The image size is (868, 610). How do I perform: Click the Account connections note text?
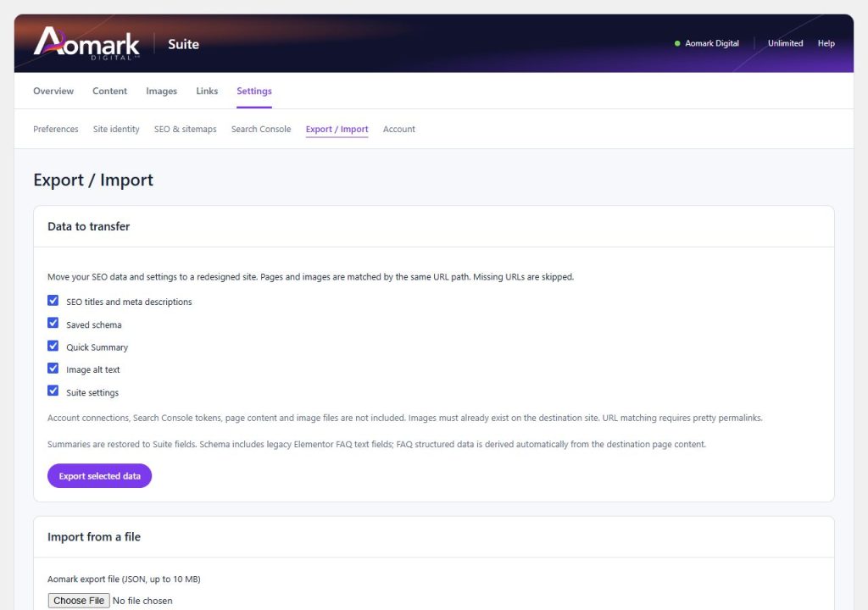point(404,418)
